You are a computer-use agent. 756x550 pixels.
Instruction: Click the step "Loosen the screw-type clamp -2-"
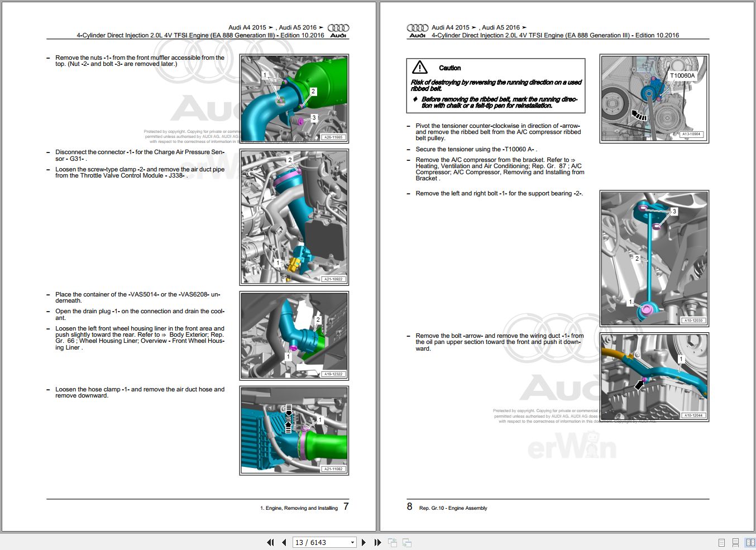pos(140,173)
